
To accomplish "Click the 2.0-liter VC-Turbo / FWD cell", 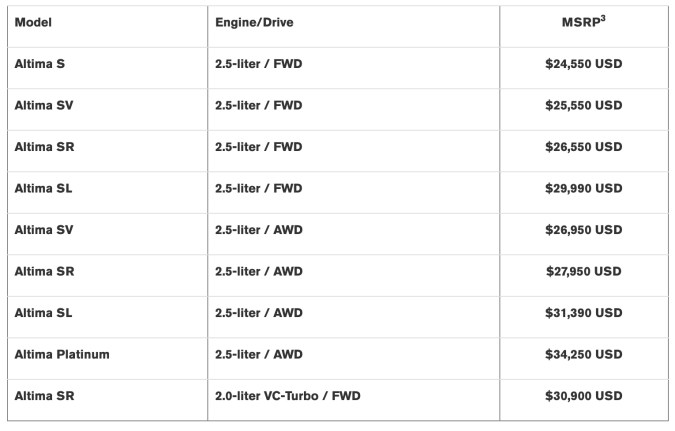I will [x=287, y=396].
